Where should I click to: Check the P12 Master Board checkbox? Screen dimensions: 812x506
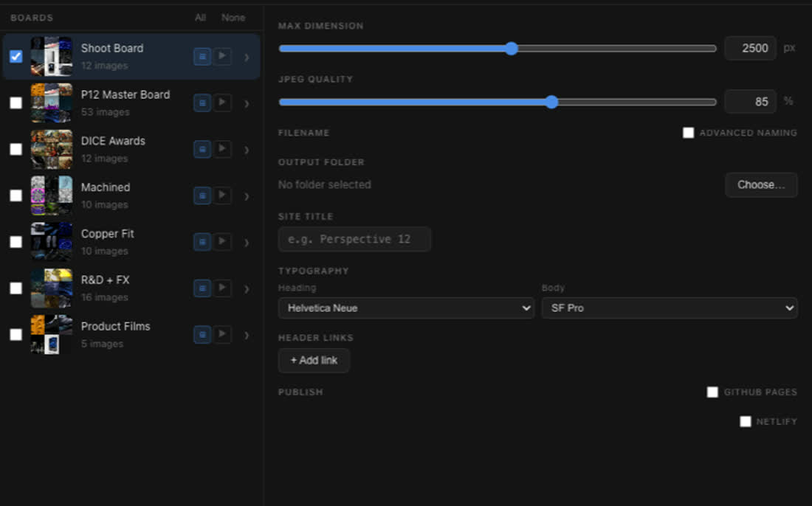tap(16, 103)
